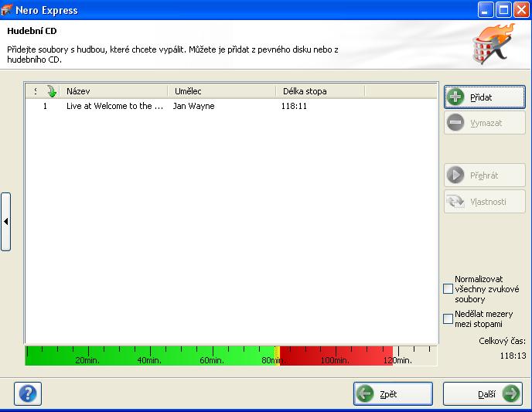
Task: Click the Délka stopa column header
Action: [320, 91]
